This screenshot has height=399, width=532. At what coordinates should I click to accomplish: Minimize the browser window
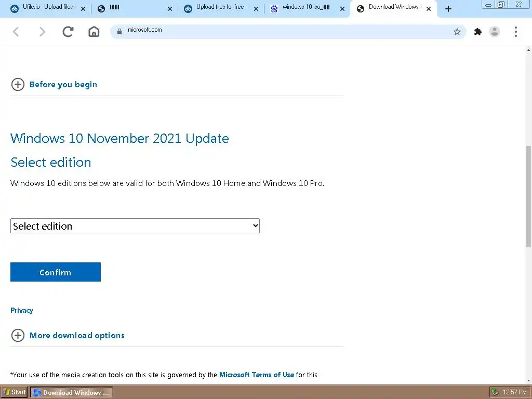pos(488,5)
